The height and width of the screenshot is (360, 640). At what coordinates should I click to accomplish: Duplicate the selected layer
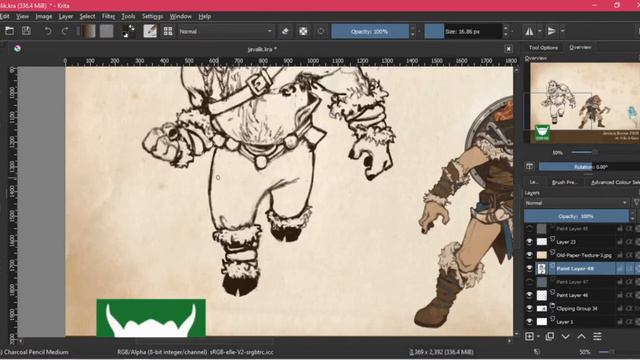click(549, 336)
